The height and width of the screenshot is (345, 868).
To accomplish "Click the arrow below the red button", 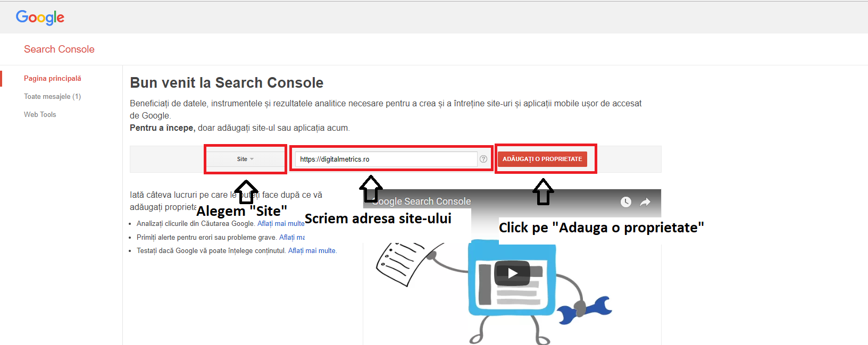I will [x=543, y=192].
